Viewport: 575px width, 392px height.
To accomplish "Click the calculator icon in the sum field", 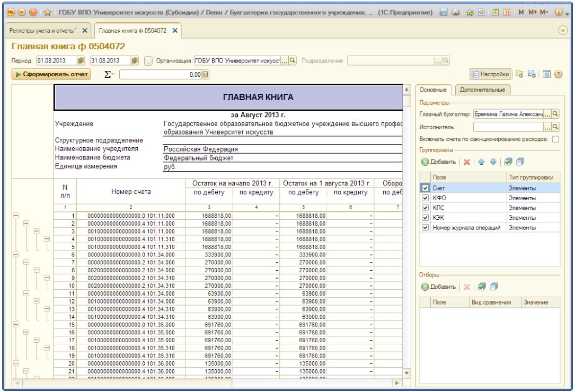I will (206, 75).
